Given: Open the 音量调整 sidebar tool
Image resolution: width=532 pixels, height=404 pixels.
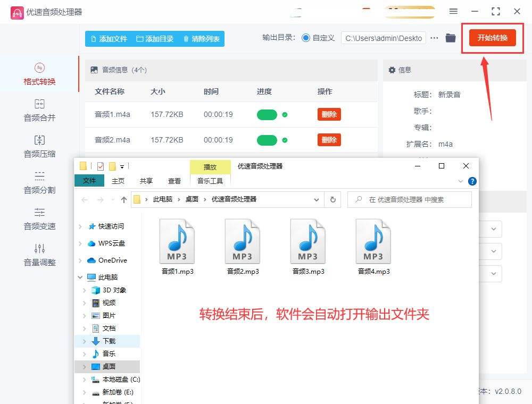Looking at the screenshot, I should (x=39, y=255).
